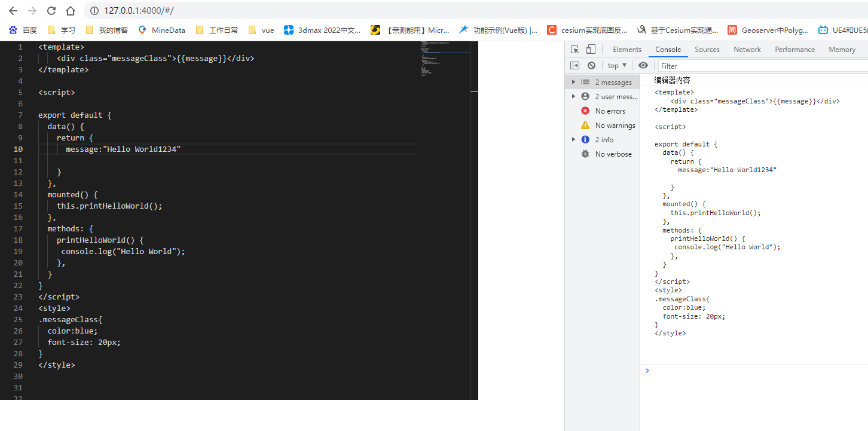Click the .messageClass{ line in editor
The height and width of the screenshot is (431, 868).
pos(70,319)
